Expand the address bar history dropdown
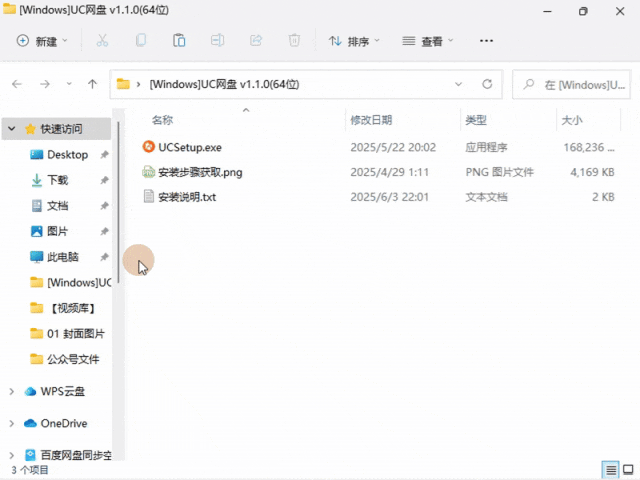The height and width of the screenshot is (480, 640). tap(458, 84)
